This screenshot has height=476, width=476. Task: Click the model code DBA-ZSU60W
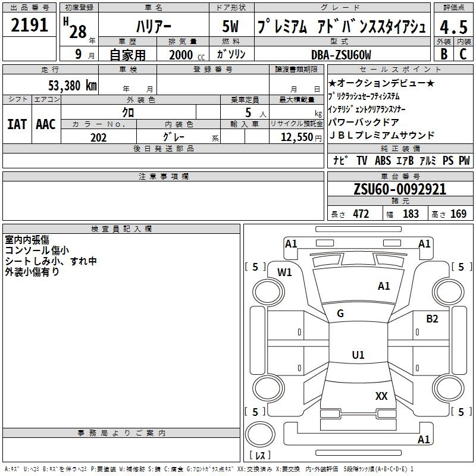[x=340, y=55]
